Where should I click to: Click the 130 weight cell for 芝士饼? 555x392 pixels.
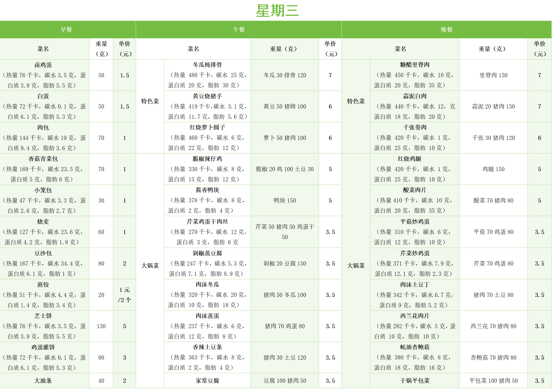[101, 326]
